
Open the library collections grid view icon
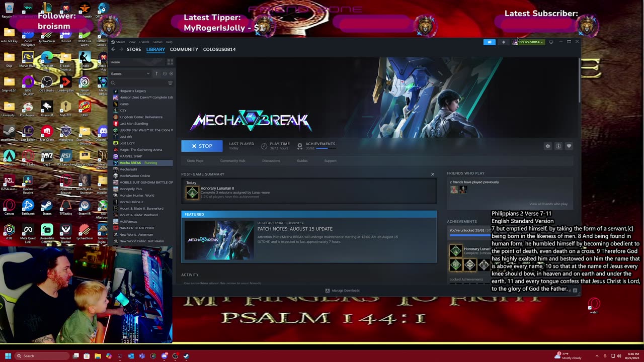click(x=170, y=62)
